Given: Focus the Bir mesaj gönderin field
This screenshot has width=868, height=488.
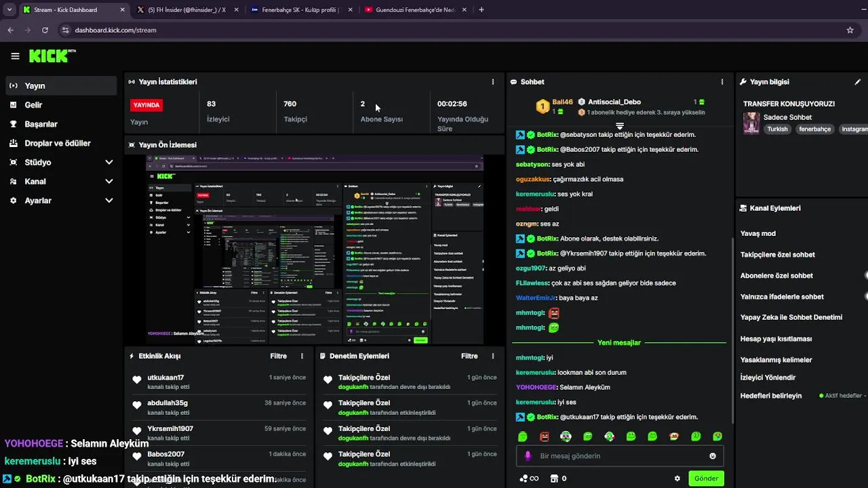Looking at the screenshot, I should click(620, 456).
